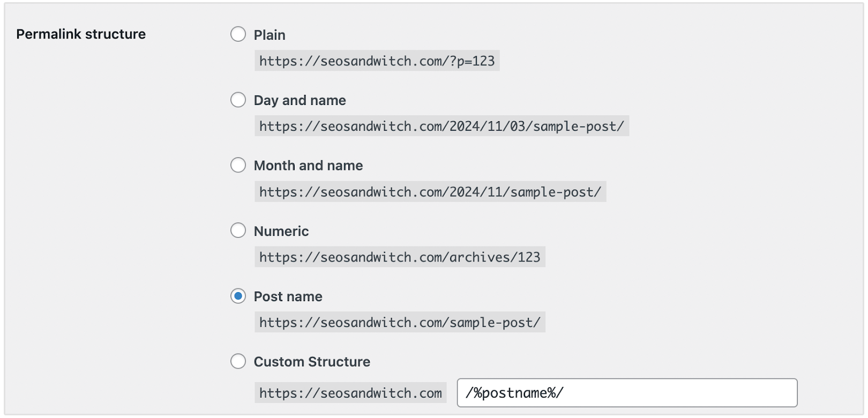Click the Month and name label
The height and width of the screenshot is (418, 868).
309,166
